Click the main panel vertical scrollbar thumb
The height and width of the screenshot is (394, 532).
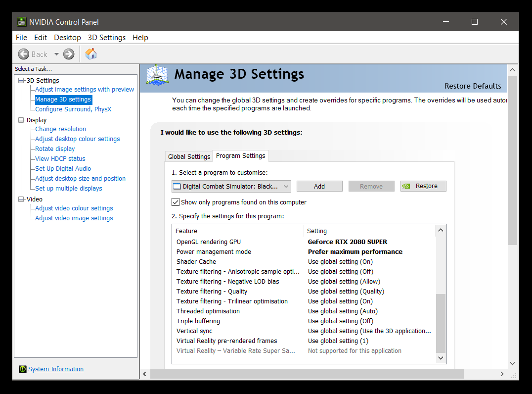coord(512,160)
